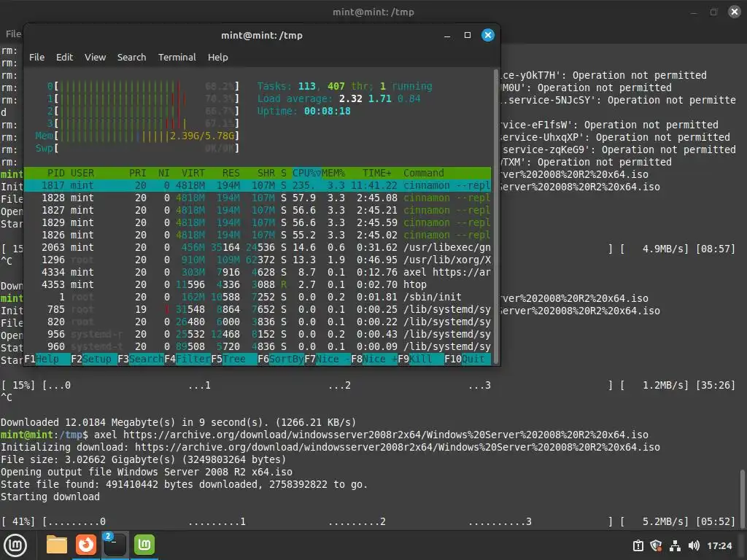The width and height of the screenshot is (747, 560).
Task: Sort by the SHR column header
Action: click(266, 173)
